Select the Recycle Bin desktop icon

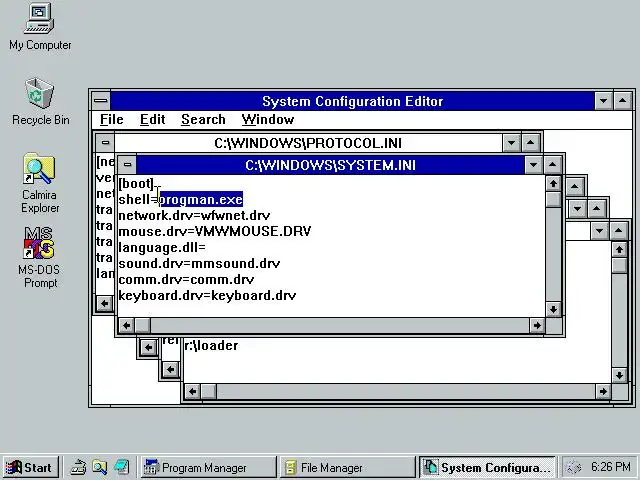[x=40, y=102]
